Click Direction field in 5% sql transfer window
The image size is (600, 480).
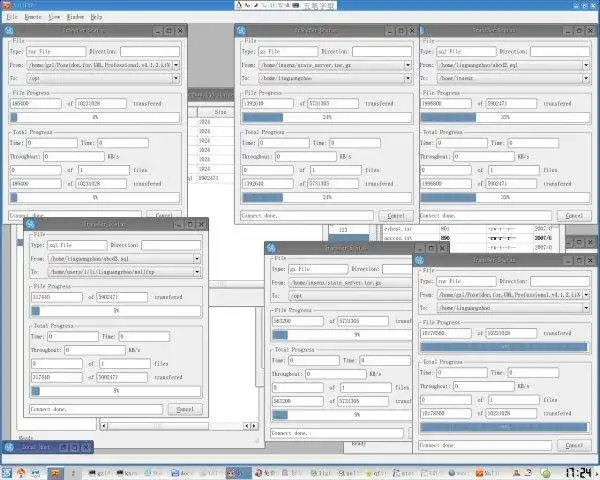171,245
